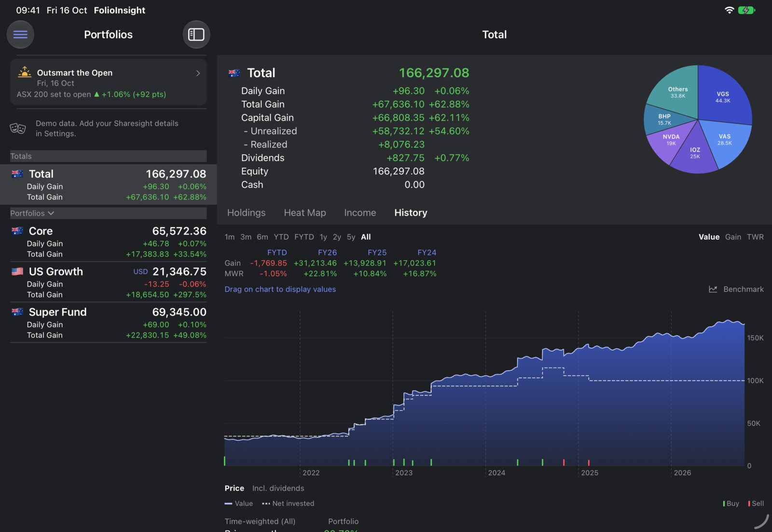Switch to the Holdings tab
Viewport: 772px width, 532px height.
tap(246, 213)
